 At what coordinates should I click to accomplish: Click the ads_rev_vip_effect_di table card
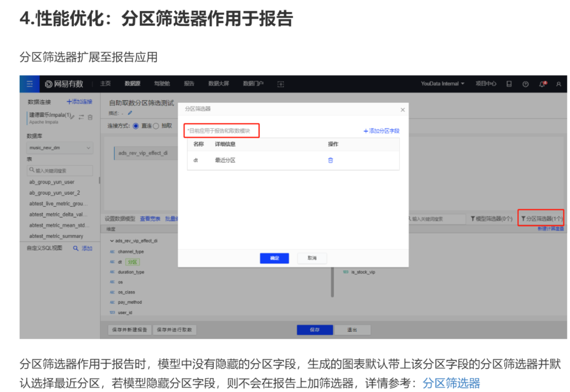146,154
